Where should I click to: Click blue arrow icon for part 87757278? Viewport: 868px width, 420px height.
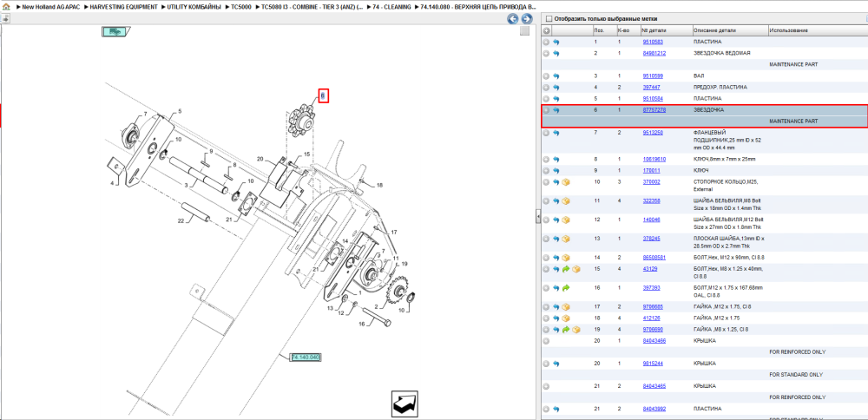coord(556,110)
